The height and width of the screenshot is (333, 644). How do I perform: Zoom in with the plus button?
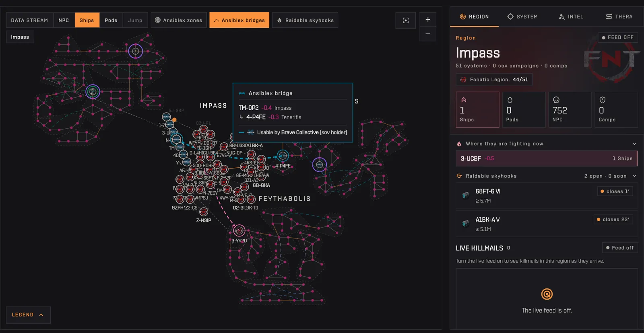click(428, 19)
